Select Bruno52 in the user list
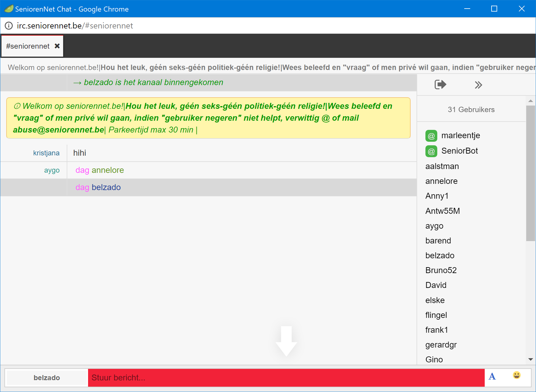This screenshot has height=392, width=536. coord(441,270)
